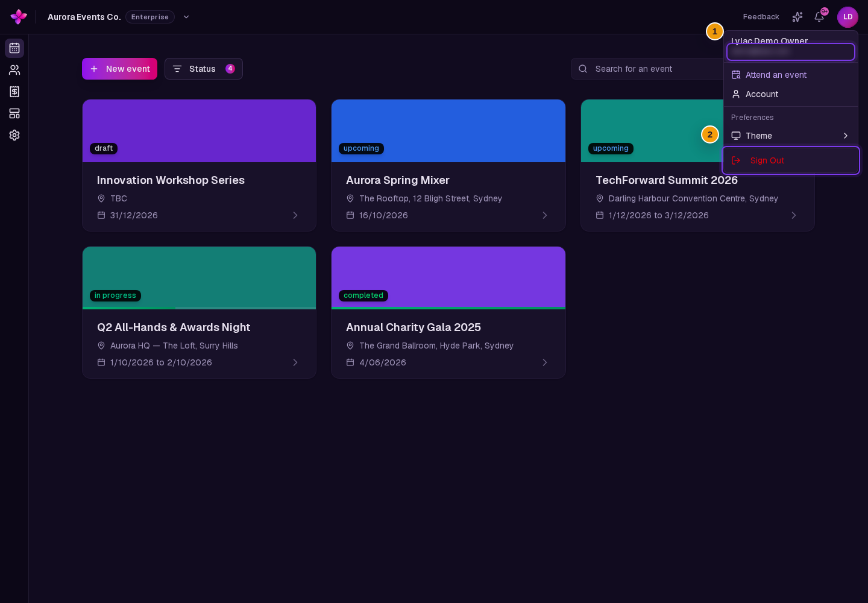Viewport: 868px width, 603px height.
Task: Click the completed status badge
Action: coord(363,295)
